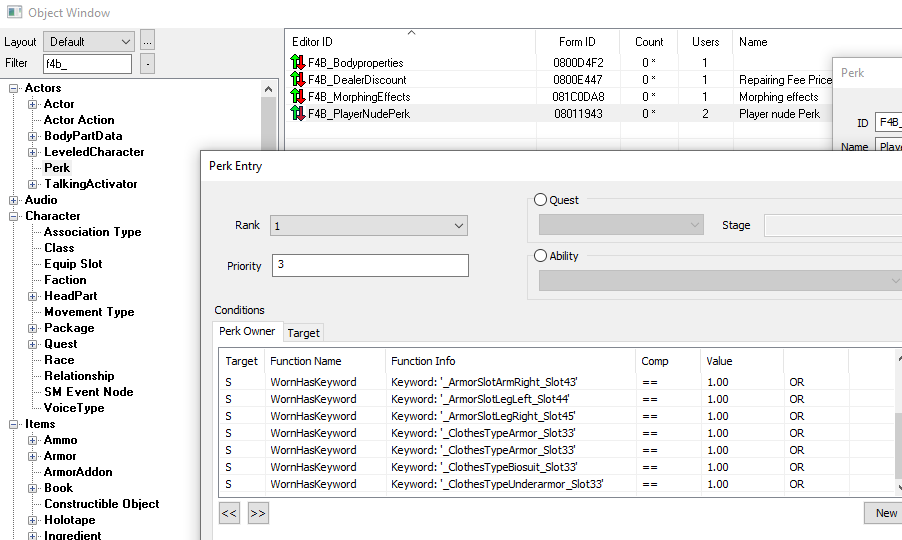
Task: Switch to the Target conditions tab
Action: pyautogui.click(x=303, y=333)
